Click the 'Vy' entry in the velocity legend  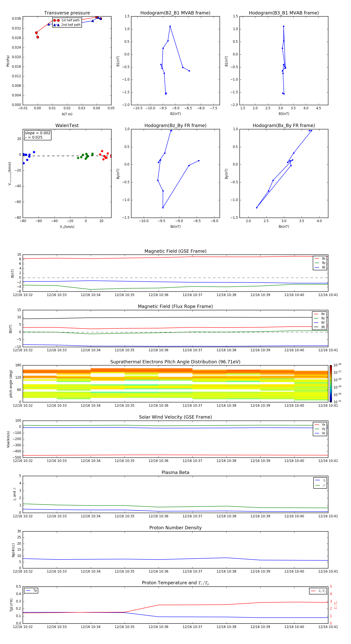tap(320, 429)
